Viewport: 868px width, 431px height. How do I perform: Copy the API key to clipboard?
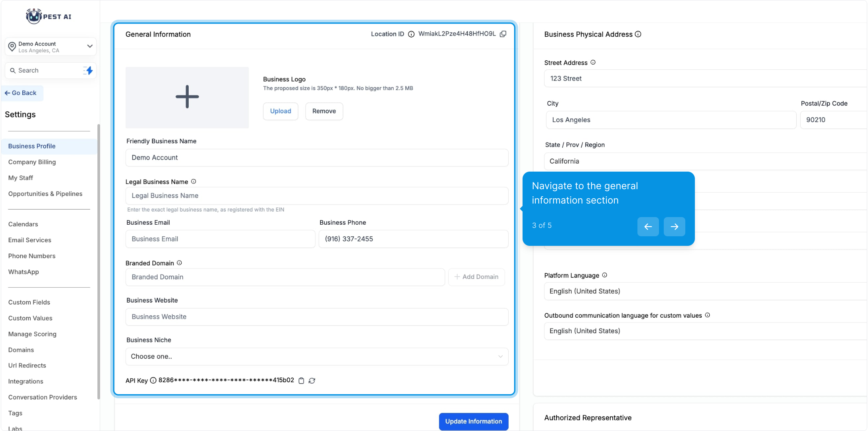(x=302, y=381)
